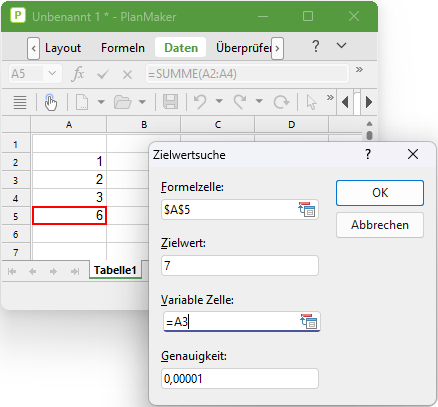Click the Redo arrow icon
The image size is (438, 407).
point(240,102)
